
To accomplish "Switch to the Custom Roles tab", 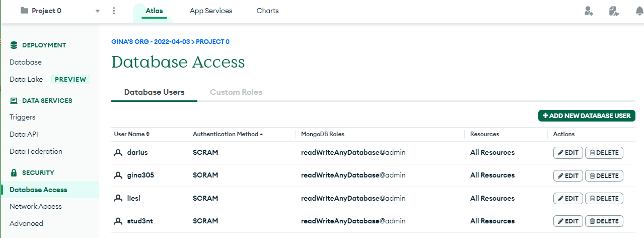I will [x=236, y=92].
